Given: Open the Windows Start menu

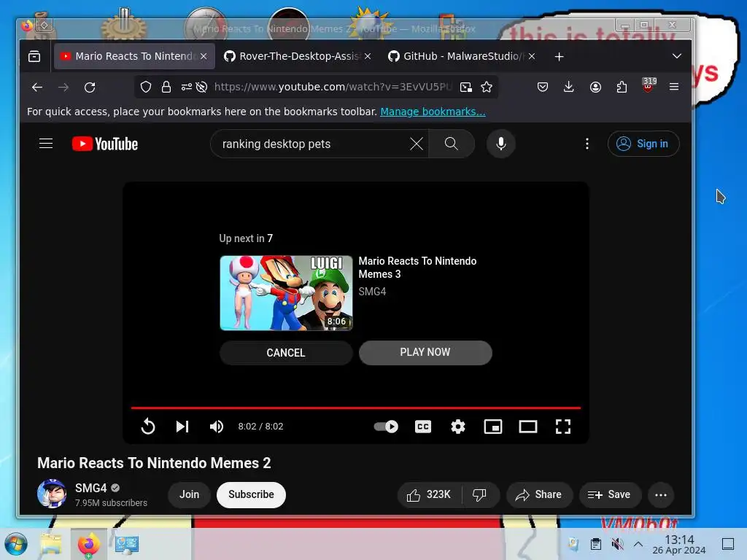Looking at the screenshot, I should click(x=16, y=544).
